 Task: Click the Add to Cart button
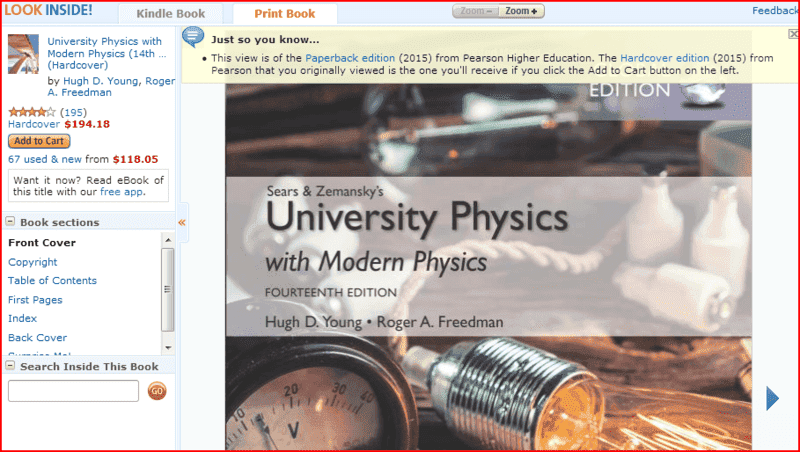pos(39,141)
